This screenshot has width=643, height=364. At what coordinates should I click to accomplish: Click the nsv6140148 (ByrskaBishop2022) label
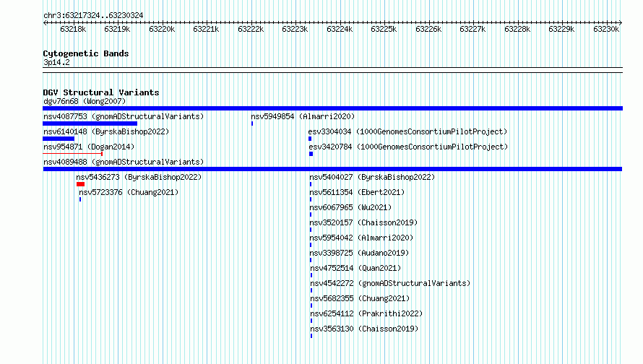[106, 131]
